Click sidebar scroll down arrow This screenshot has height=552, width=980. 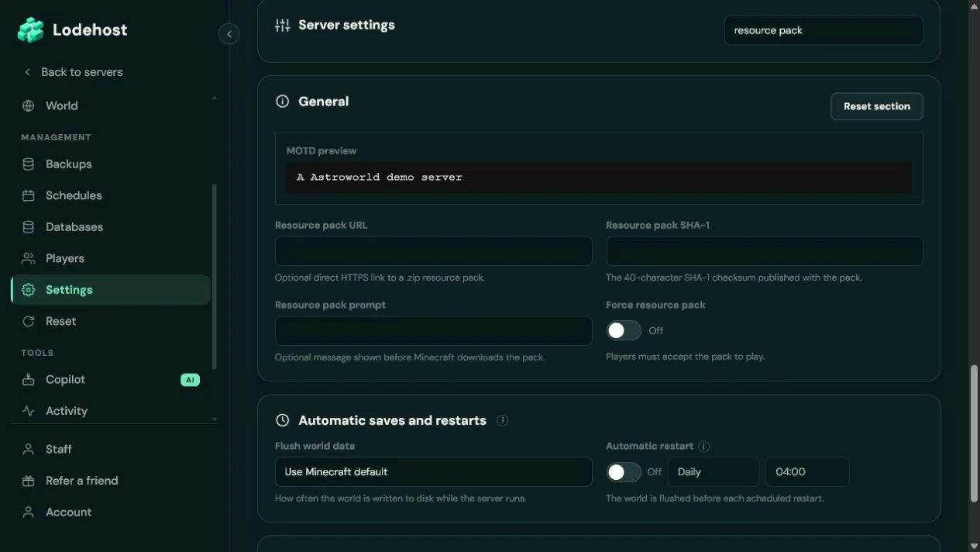pyautogui.click(x=215, y=419)
